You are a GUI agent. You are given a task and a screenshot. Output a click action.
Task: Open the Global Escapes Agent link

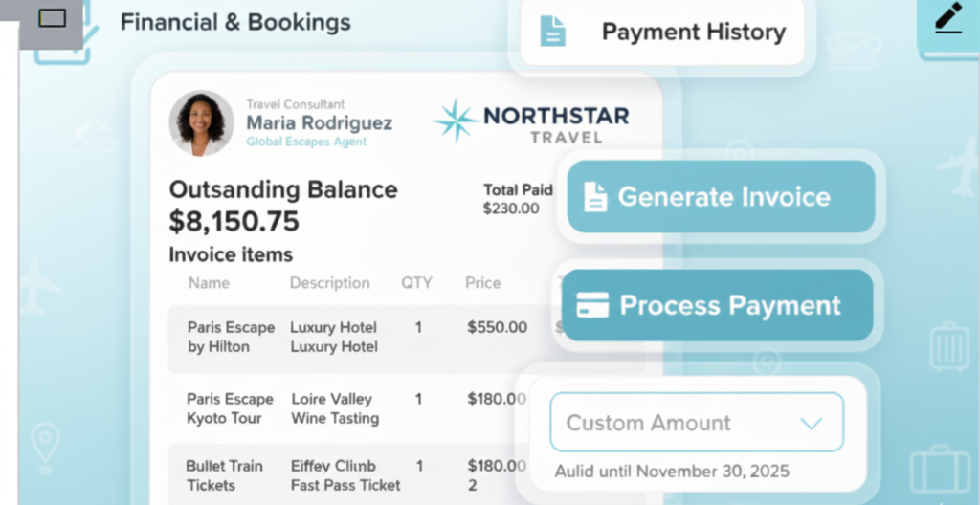306,142
